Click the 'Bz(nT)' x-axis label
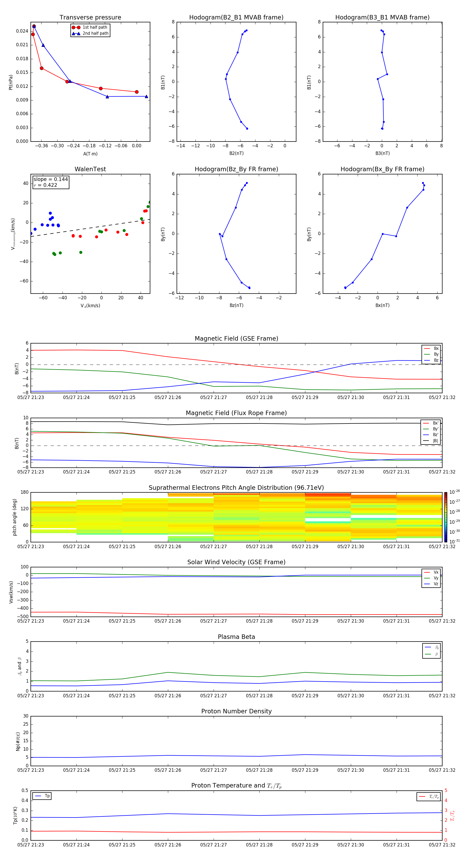Viewport: 473px width, 868px height. click(x=236, y=305)
